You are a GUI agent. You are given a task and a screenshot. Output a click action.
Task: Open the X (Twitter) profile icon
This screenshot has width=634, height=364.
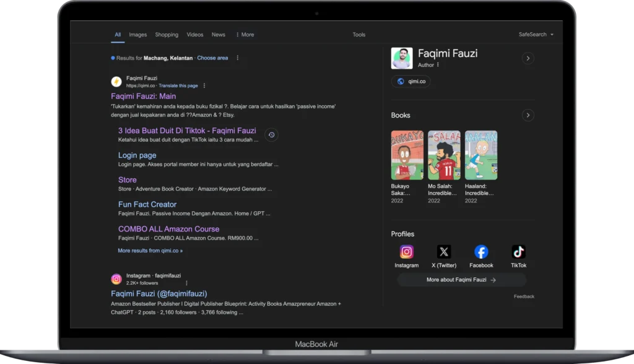443,252
